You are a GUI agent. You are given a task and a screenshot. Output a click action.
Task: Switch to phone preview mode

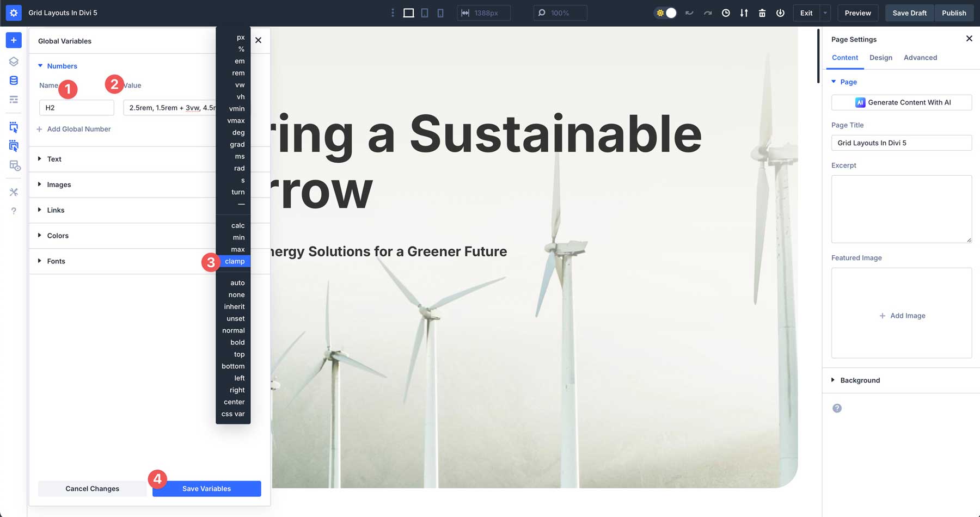coord(440,12)
